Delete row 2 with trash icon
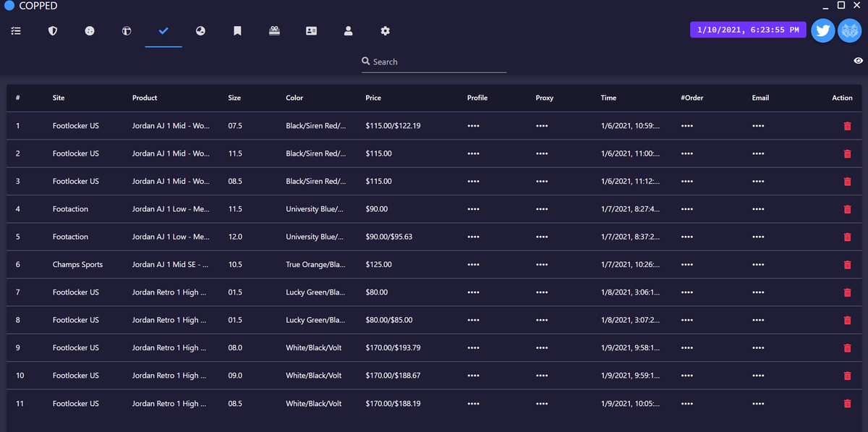This screenshot has width=868, height=432. point(847,153)
